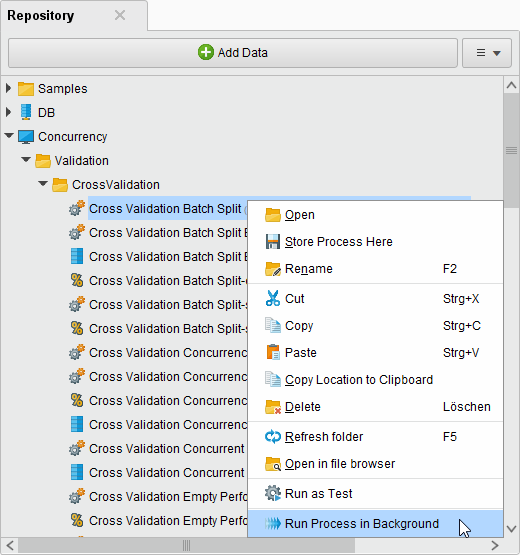Click the Refresh folder arrows icon
The height and width of the screenshot is (555, 520).
pyautogui.click(x=273, y=436)
